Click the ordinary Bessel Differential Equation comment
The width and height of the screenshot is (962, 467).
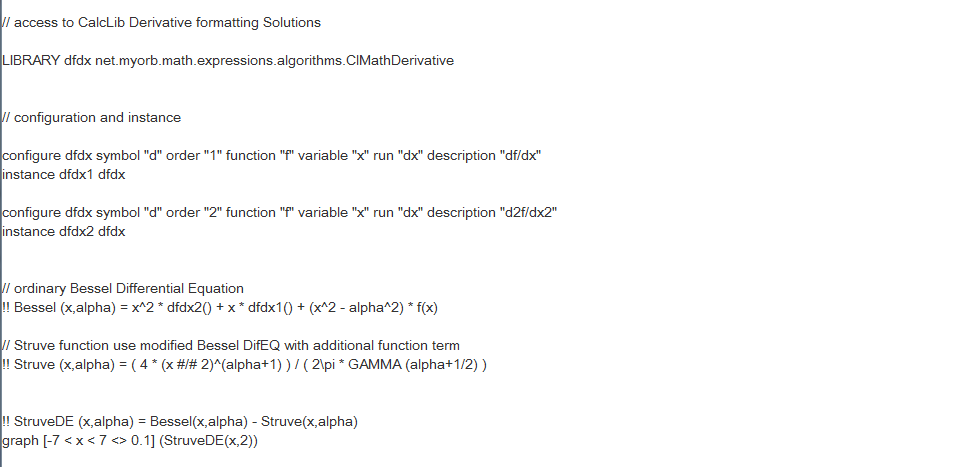(x=123, y=289)
